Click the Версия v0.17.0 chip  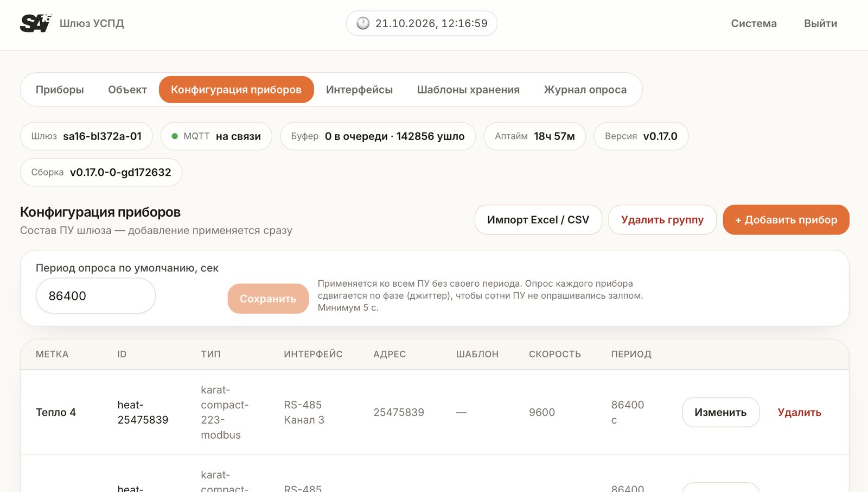pos(641,136)
